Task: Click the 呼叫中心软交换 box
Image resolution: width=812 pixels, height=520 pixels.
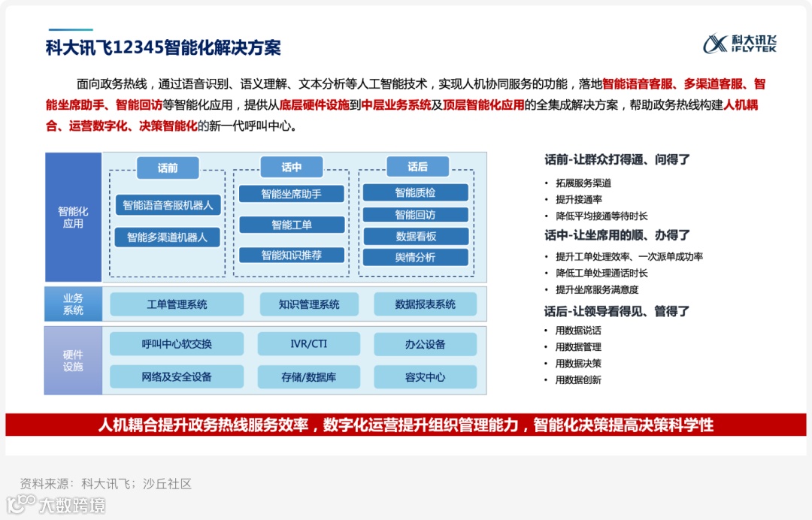Action: coord(177,344)
